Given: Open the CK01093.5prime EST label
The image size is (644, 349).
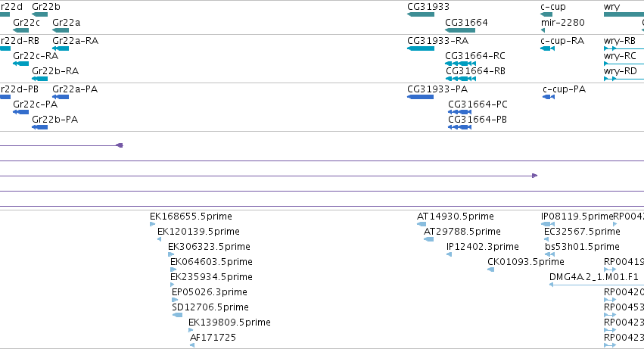Looking at the screenshot, I should (526, 262).
